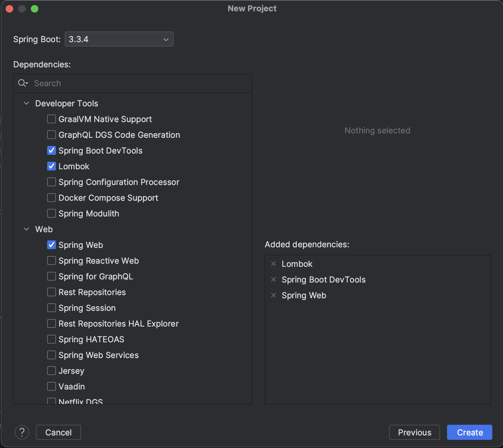Click the search magnifier icon
Screen dimensions: 503x448
23,83
